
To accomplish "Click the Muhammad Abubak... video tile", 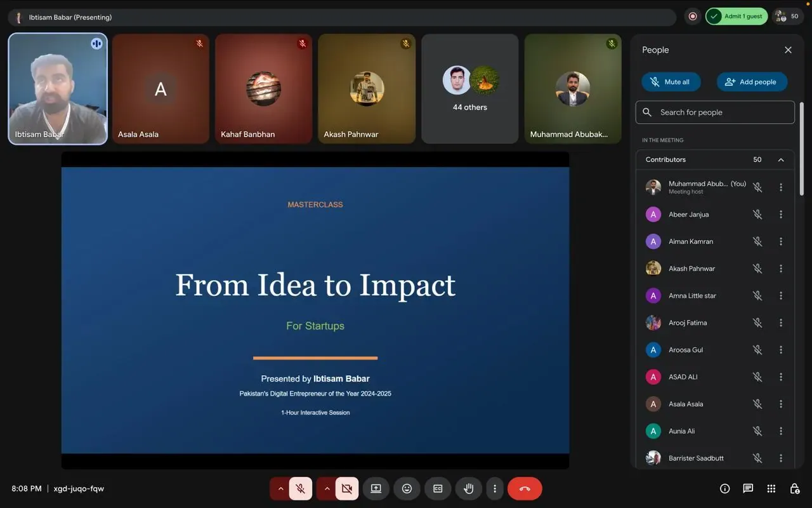I will point(573,89).
